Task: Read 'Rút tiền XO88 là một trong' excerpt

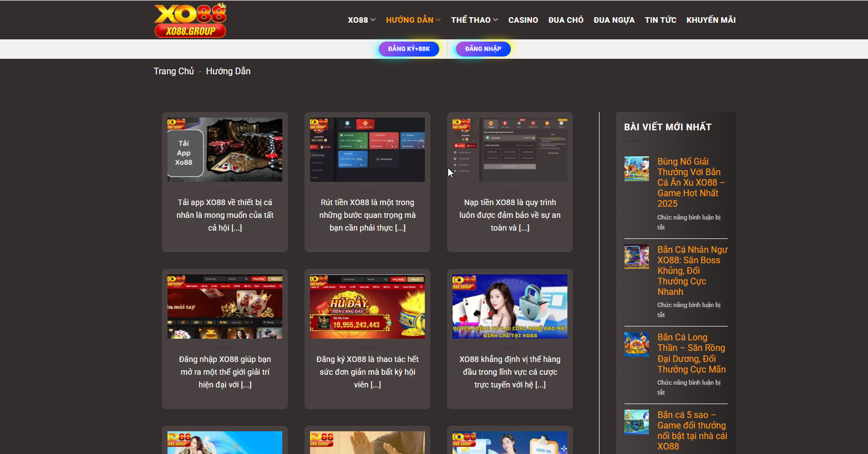Action: pyautogui.click(x=367, y=215)
